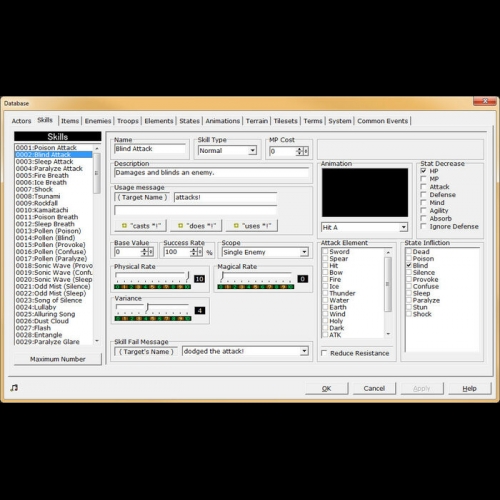The image size is (500, 500).
Task: Open the States tab
Action: [x=189, y=121]
